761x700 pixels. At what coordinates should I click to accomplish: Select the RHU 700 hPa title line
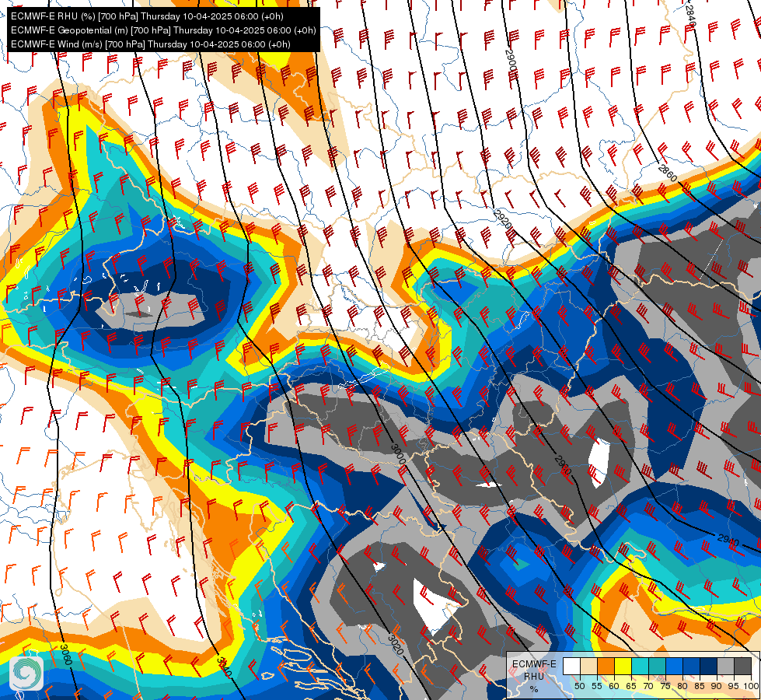coord(147,16)
